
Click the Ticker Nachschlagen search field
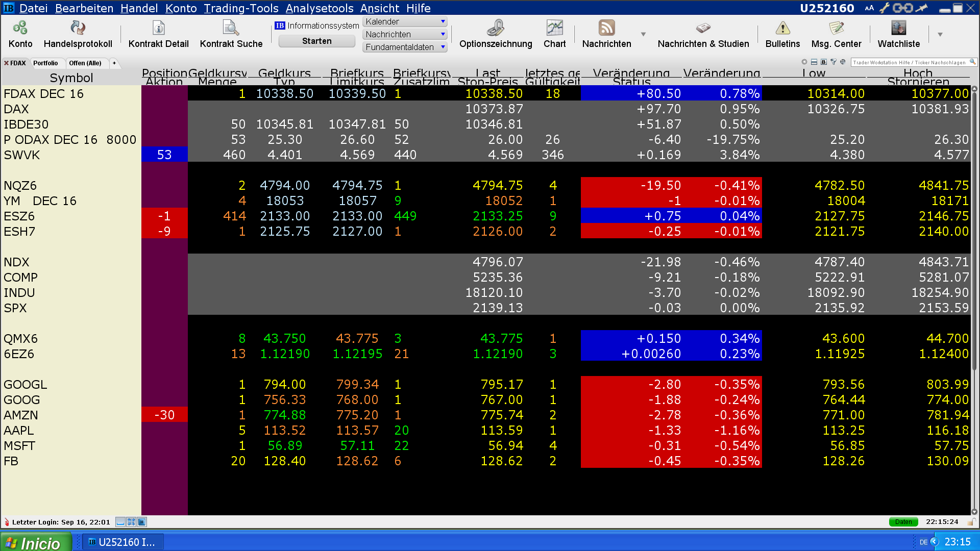(910, 62)
